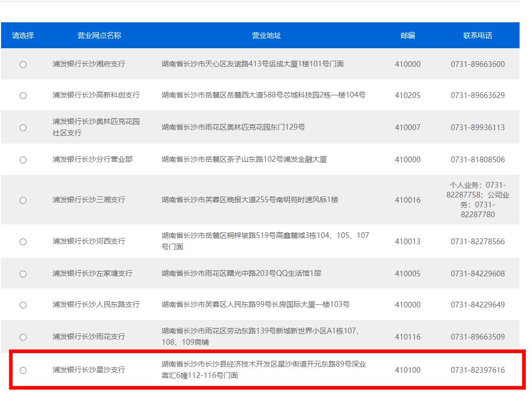Click the 联系电话 column header
This screenshot has height=394, width=532.
(x=478, y=36)
